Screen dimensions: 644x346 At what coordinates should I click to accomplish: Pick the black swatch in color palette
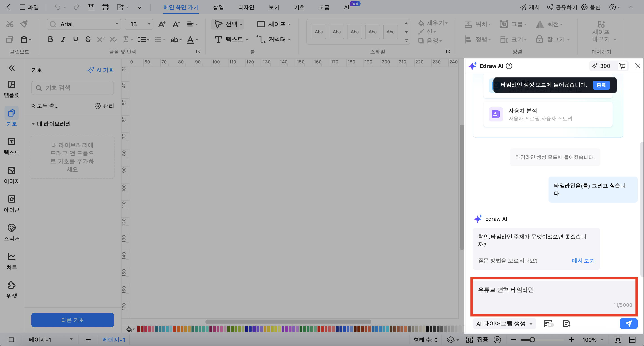(427, 329)
